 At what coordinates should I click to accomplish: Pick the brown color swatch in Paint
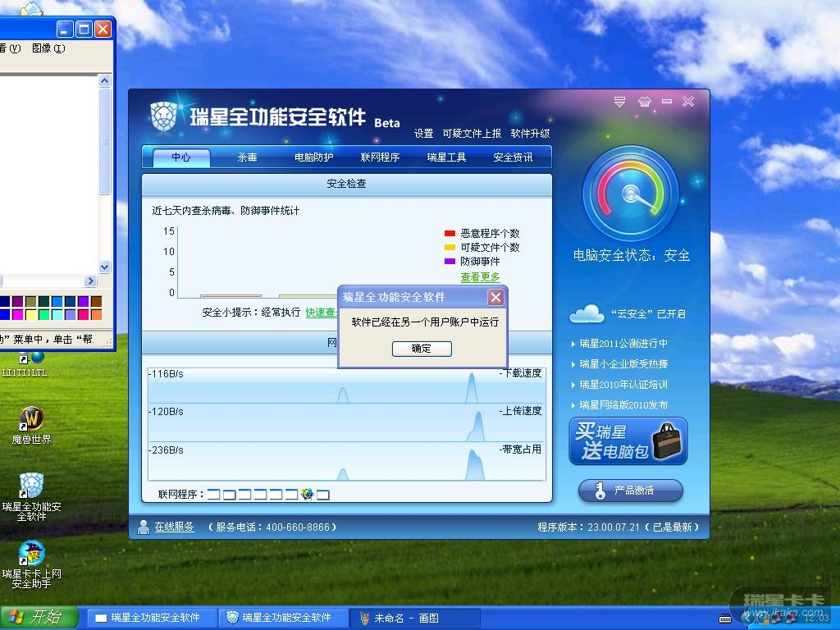[x=97, y=301]
